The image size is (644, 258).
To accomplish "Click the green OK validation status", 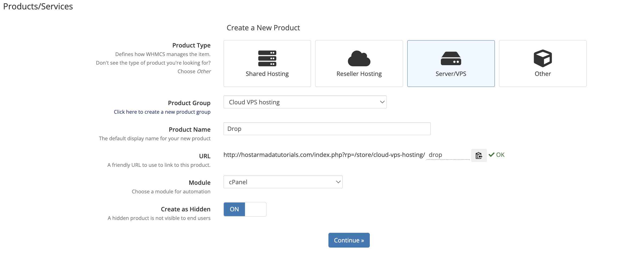I will [x=497, y=155].
